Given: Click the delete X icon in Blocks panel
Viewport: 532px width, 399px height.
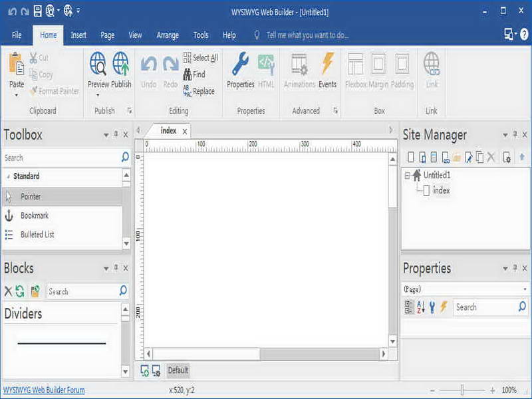Looking at the screenshot, I should tap(8, 291).
